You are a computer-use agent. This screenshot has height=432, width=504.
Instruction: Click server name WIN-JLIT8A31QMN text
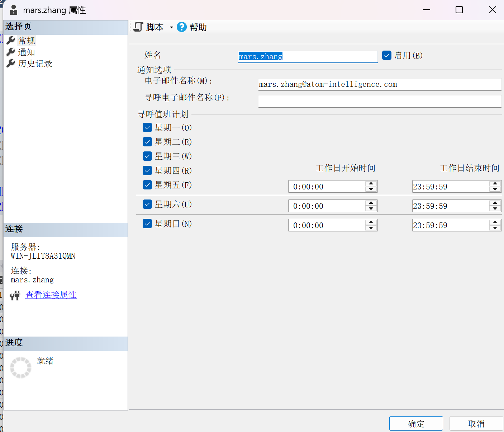click(x=43, y=256)
